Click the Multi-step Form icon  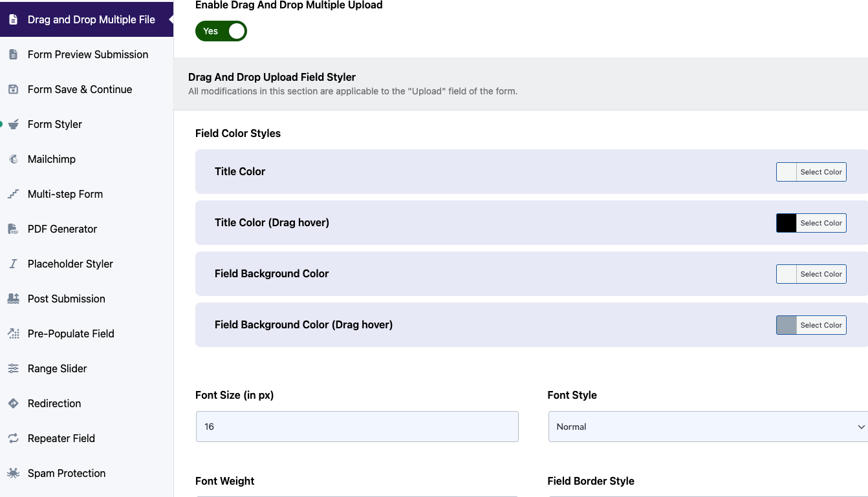(x=13, y=194)
